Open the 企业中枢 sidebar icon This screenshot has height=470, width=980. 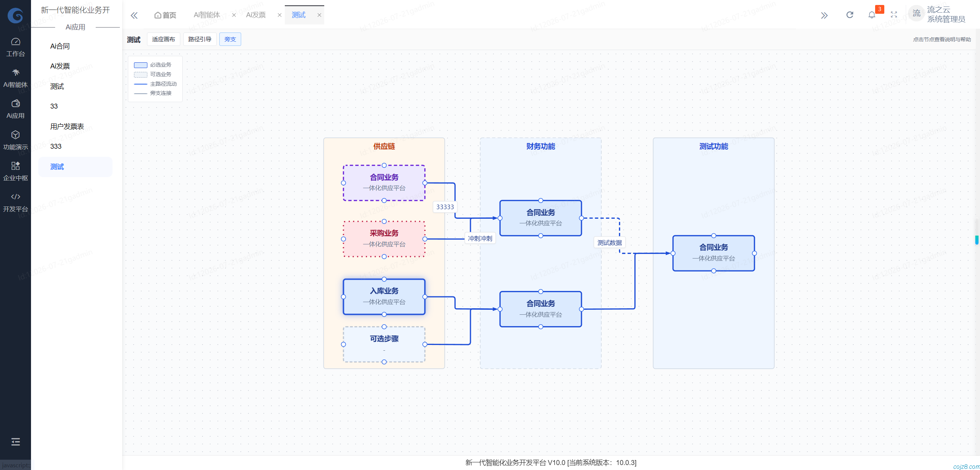pos(15,166)
